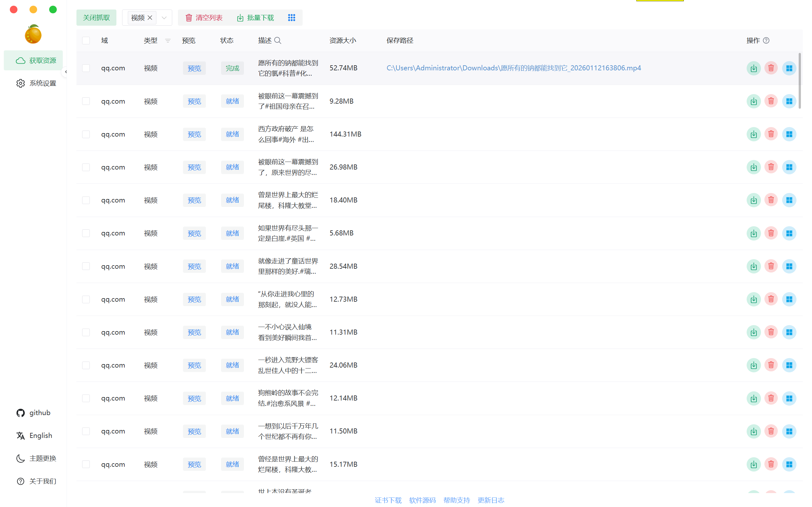
Task: Download the 144.31MB video using green download icon
Action: (x=754, y=134)
